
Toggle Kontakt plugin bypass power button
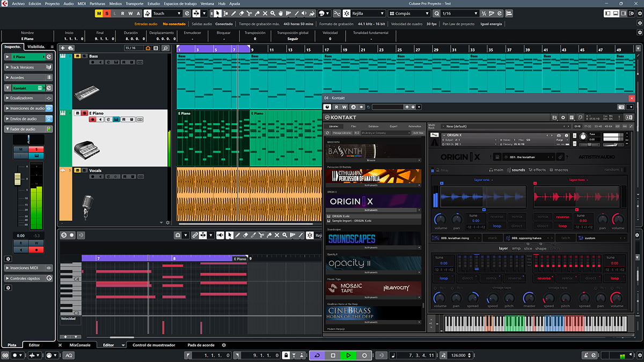(328, 107)
